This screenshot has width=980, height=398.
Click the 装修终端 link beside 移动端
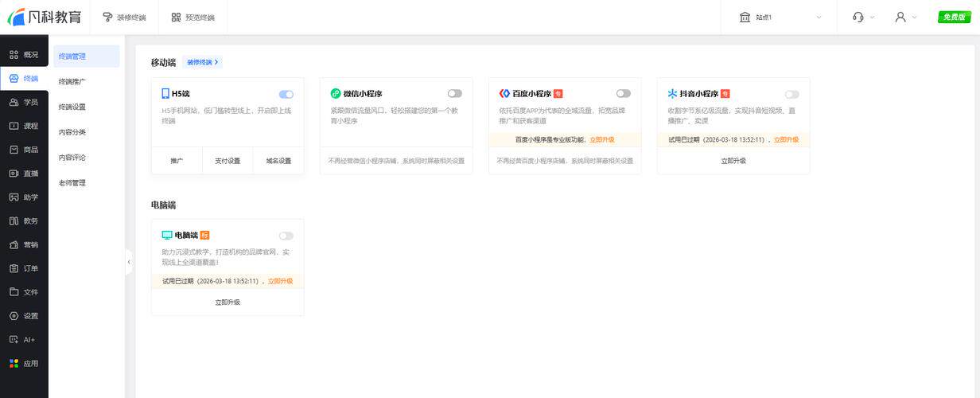[202, 62]
